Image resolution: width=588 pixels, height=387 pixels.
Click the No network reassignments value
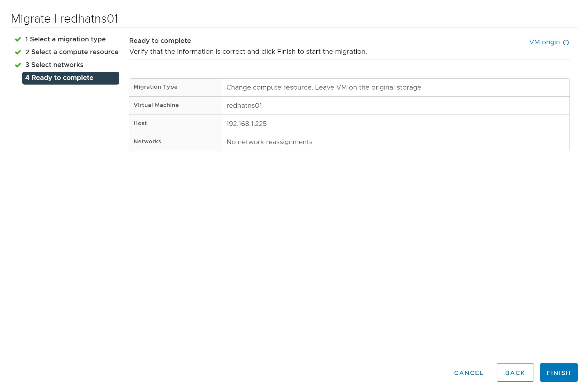coord(269,142)
